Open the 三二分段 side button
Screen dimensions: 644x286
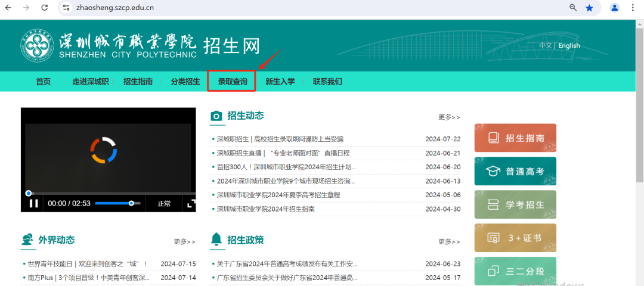515,271
